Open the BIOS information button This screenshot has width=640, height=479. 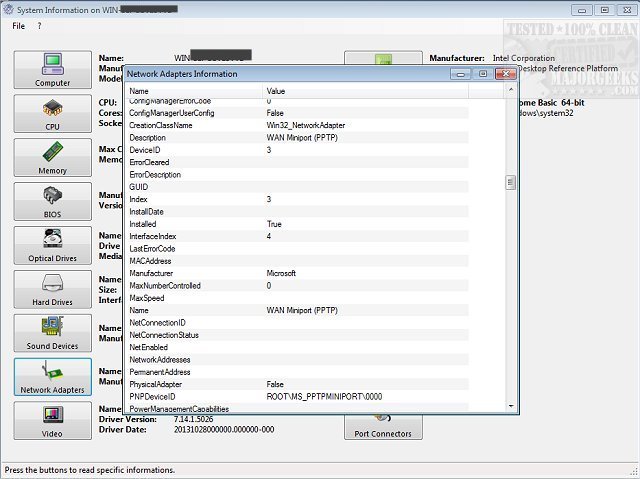53,201
